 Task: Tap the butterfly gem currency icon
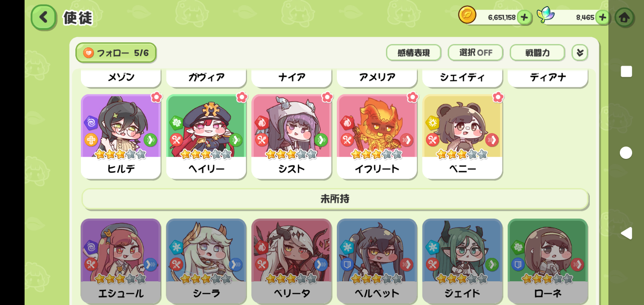tap(545, 15)
